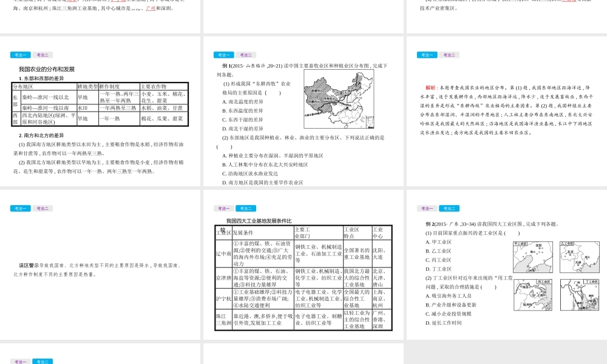Click highlighted 考法二 tab on 四大工业基地 slide
The width and height of the screenshot is (607, 364).
tap(246, 208)
